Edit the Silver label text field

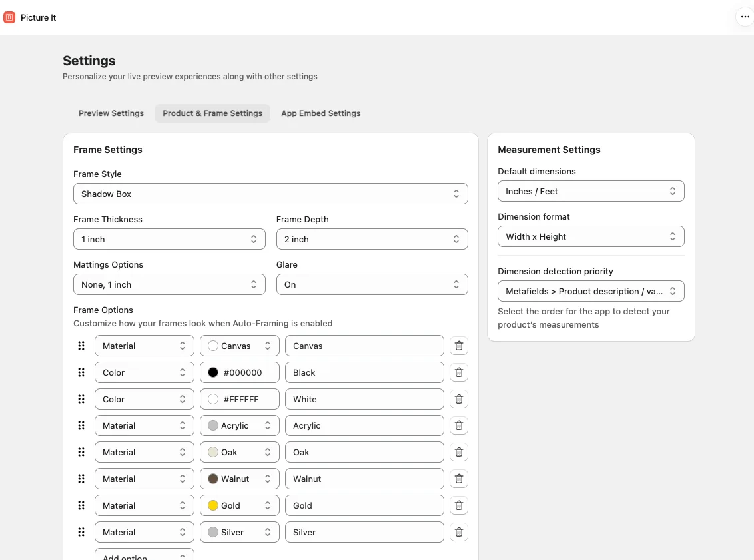click(x=364, y=532)
